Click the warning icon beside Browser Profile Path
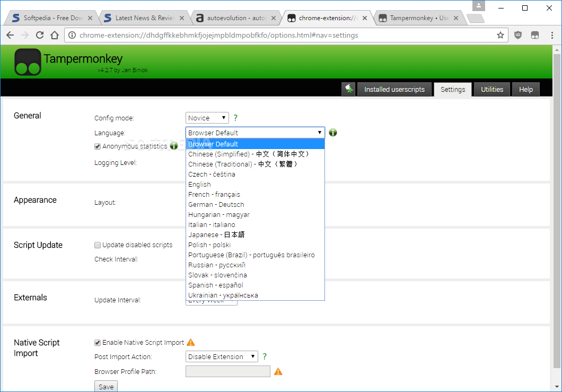This screenshot has height=392, width=562. coord(278,371)
